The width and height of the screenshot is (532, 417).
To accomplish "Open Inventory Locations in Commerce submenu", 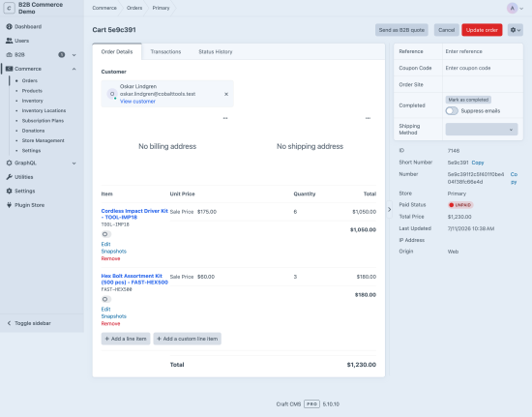I will tap(44, 110).
